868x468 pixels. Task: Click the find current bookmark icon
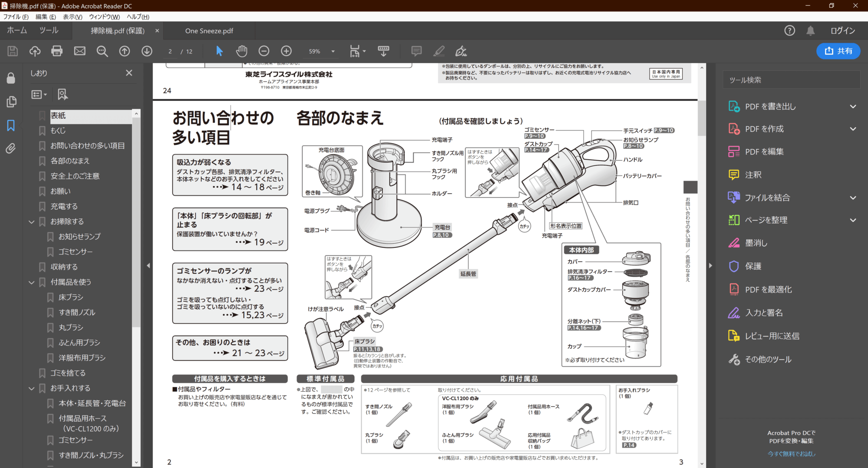[x=63, y=94]
